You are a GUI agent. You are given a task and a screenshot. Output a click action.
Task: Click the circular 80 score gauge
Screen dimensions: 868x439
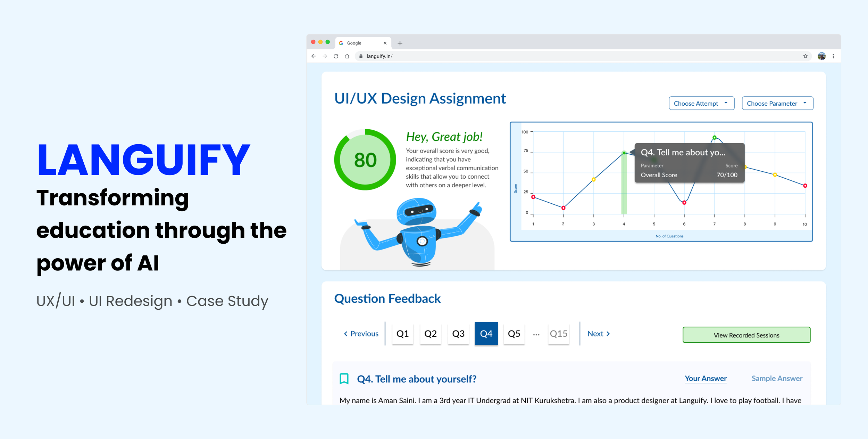(365, 160)
